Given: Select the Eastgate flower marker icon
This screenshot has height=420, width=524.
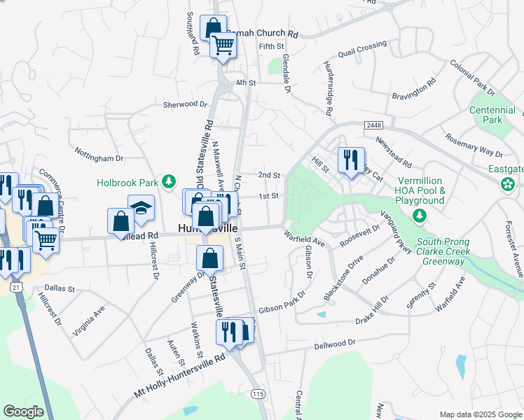Looking at the screenshot, I should click(x=508, y=184).
